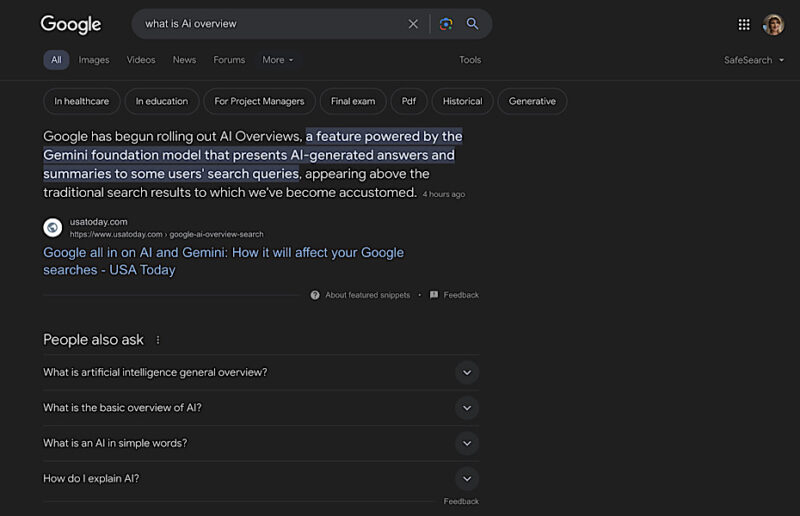
Task: Open People also ask three-dot menu
Action: [x=158, y=340]
